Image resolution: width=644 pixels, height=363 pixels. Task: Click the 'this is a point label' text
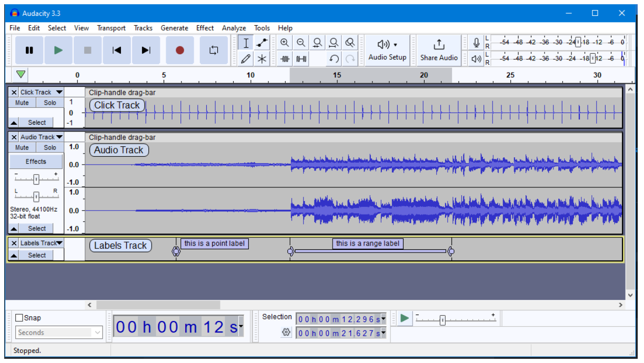click(x=215, y=244)
